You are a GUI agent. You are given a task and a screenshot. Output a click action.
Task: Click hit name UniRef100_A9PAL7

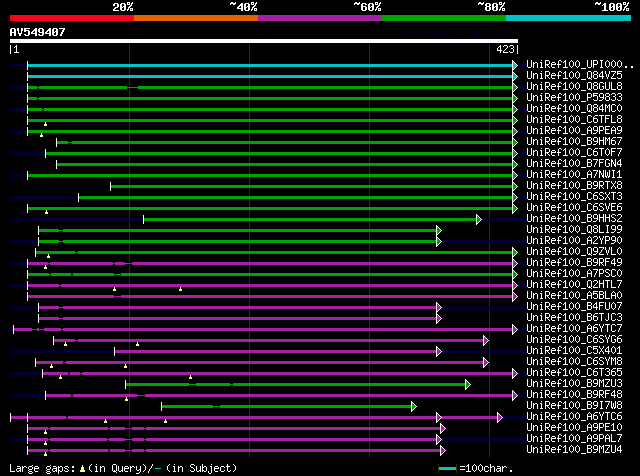(574, 439)
